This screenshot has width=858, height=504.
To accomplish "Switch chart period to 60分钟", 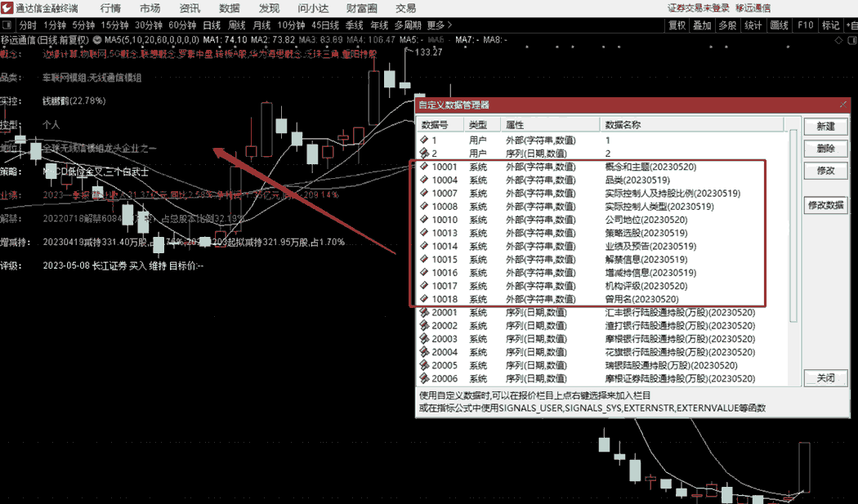I will [182, 25].
